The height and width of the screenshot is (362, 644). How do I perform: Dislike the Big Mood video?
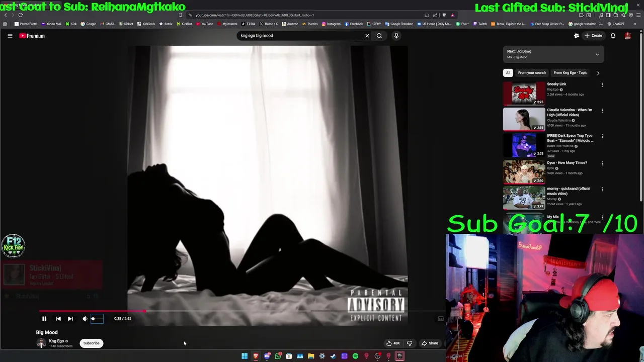pos(410,343)
